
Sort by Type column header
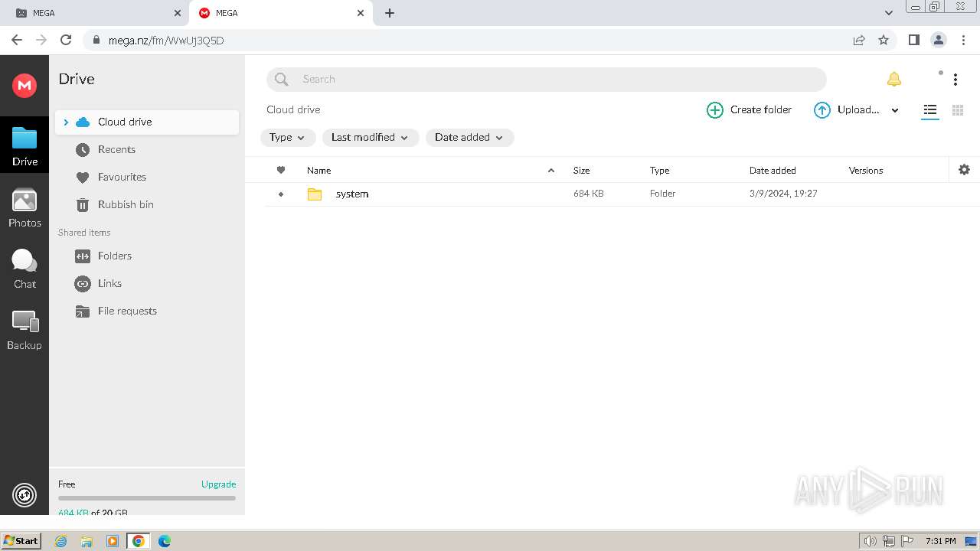[659, 171]
